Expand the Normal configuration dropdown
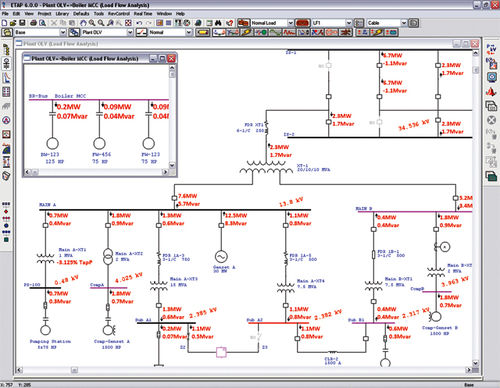The image size is (500, 388). click(x=189, y=32)
